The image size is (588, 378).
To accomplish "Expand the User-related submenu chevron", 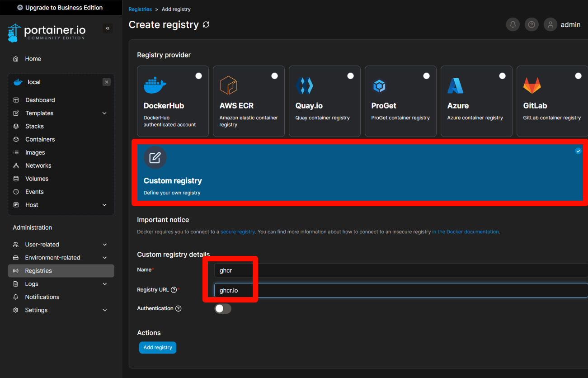I will (104, 245).
